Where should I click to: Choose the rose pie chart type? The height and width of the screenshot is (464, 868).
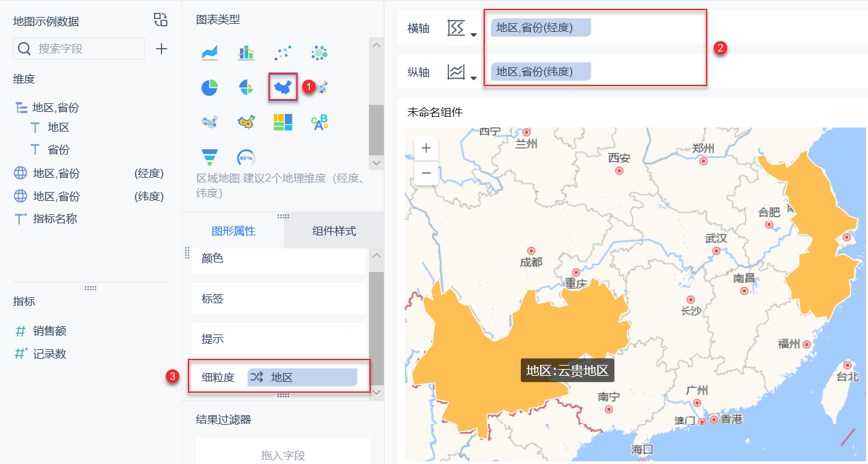click(x=246, y=88)
